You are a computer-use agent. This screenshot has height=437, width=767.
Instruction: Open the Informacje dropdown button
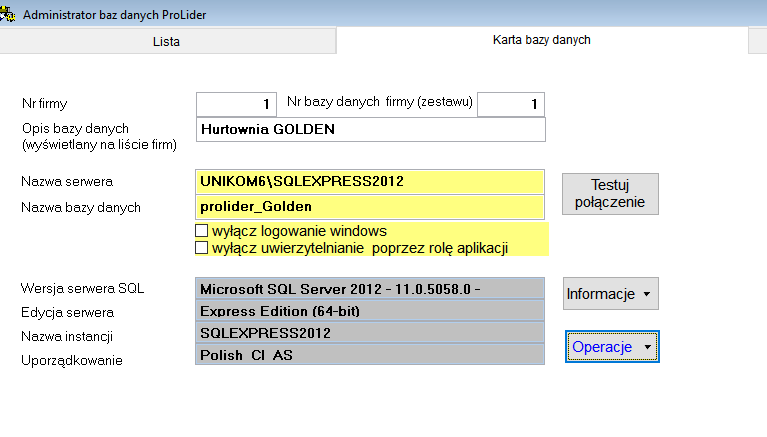(610, 294)
